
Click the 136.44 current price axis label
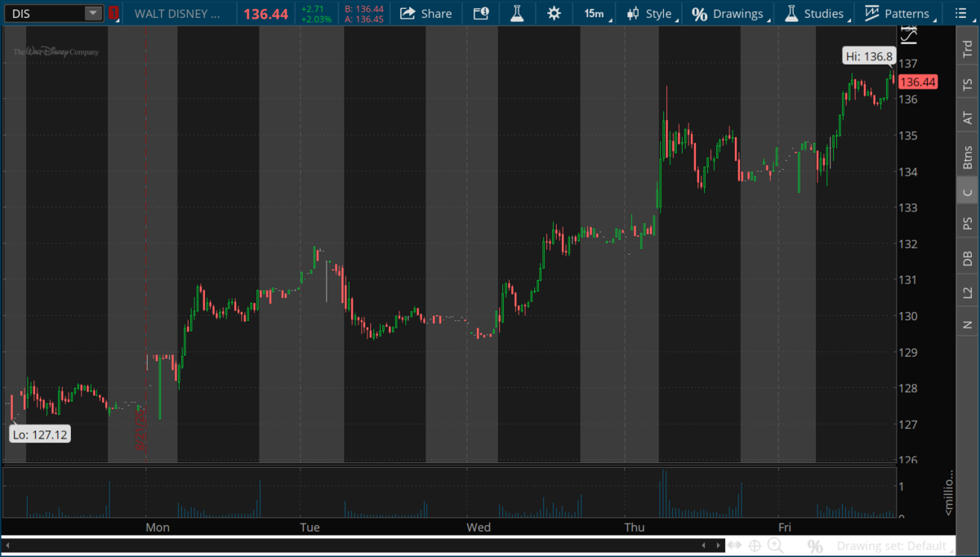(x=919, y=82)
